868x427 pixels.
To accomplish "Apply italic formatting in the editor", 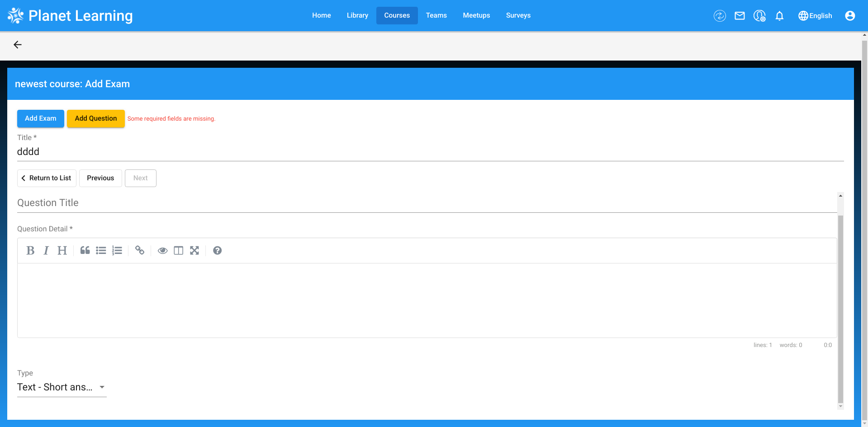I will tap(46, 250).
